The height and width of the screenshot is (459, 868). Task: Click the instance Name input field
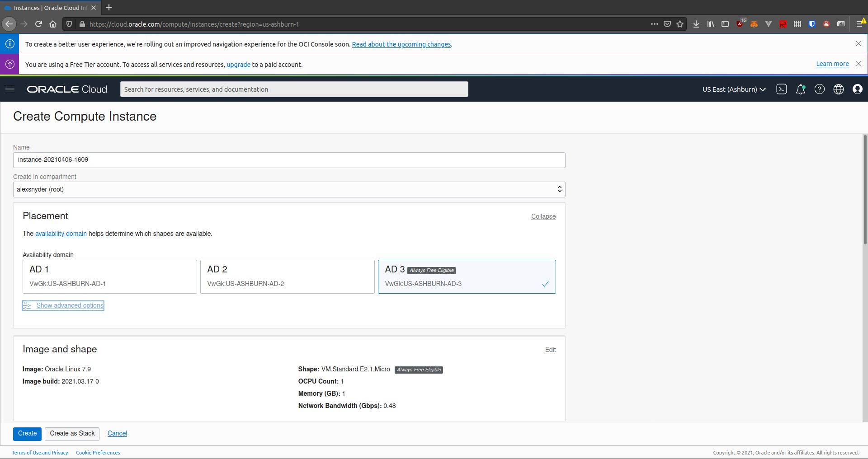pyautogui.click(x=289, y=160)
